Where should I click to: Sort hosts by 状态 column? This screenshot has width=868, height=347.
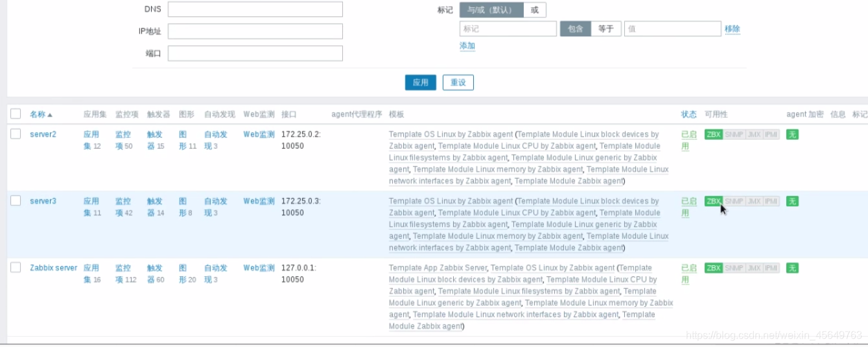(x=688, y=114)
